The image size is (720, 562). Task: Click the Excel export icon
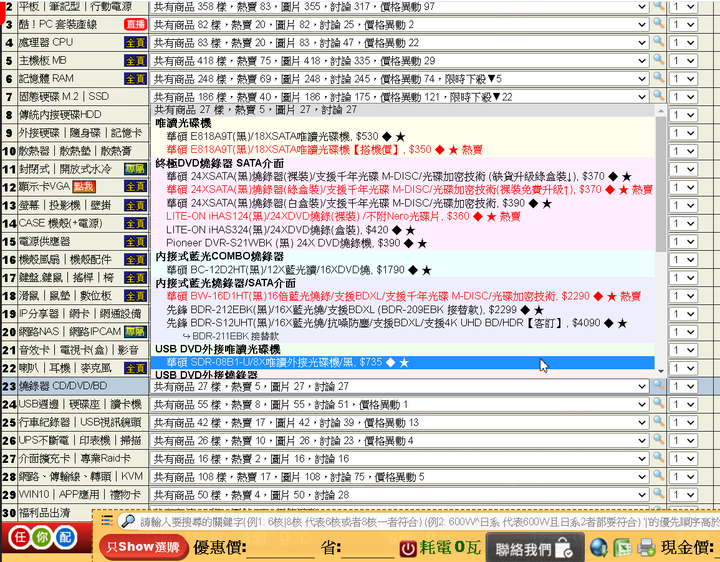coord(623,547)
